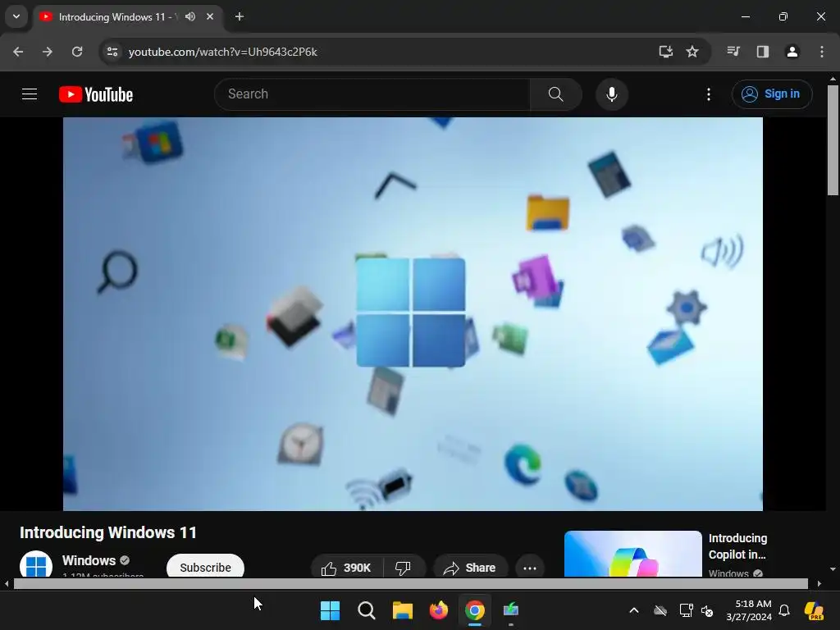
Task: Click the video player to pause
Action: pyautogui.click(x=413, y=313)
